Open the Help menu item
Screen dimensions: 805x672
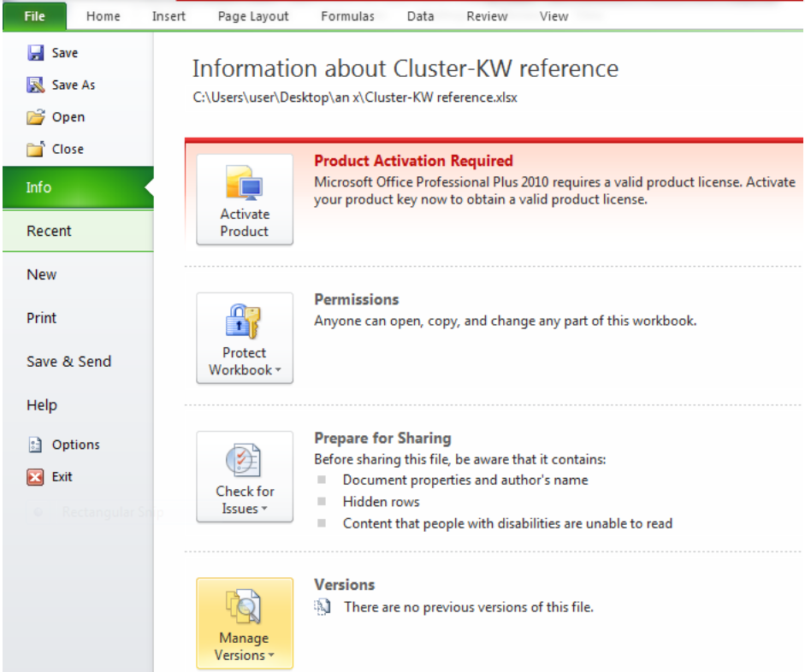78,405
